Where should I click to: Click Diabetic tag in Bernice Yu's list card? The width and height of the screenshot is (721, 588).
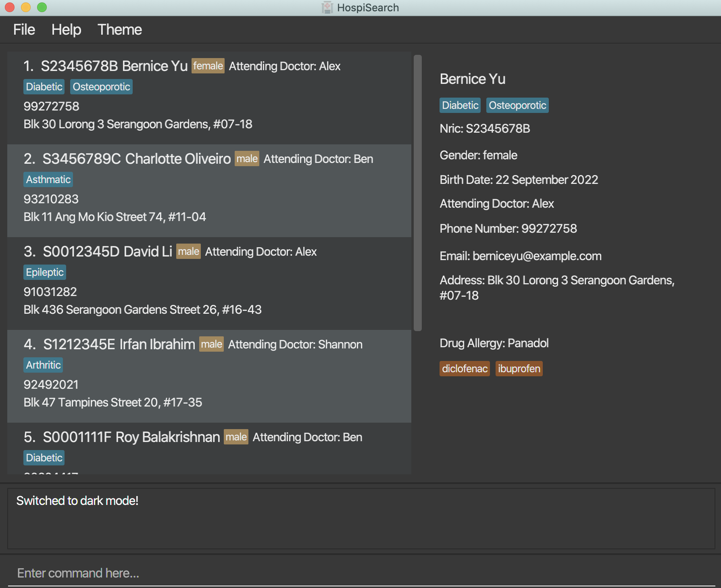coord(44,87)
